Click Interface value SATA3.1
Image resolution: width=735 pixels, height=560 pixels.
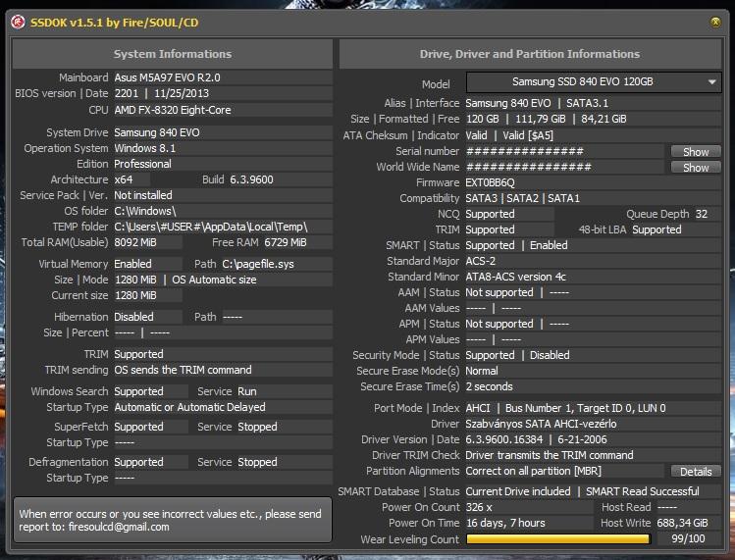tap(588, 103)
